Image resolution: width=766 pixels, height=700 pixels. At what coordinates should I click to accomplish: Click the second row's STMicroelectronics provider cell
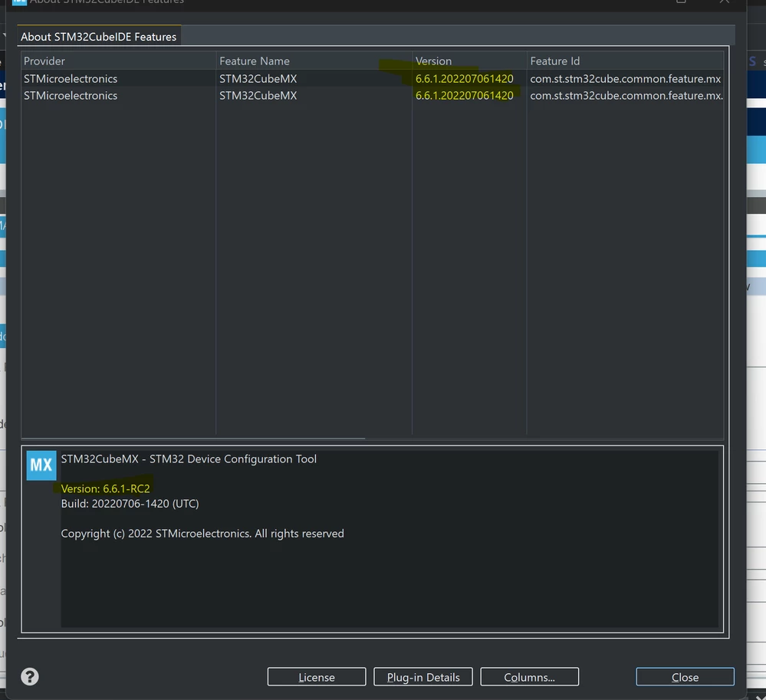[x=71, y=96]
